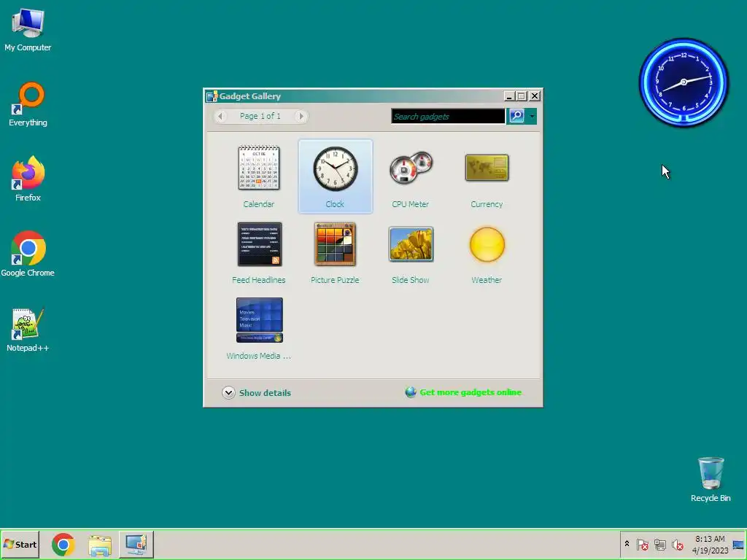This screenshot has height=560, width=747.
Task: Select the Slide Show gadget
Action: 410,252
